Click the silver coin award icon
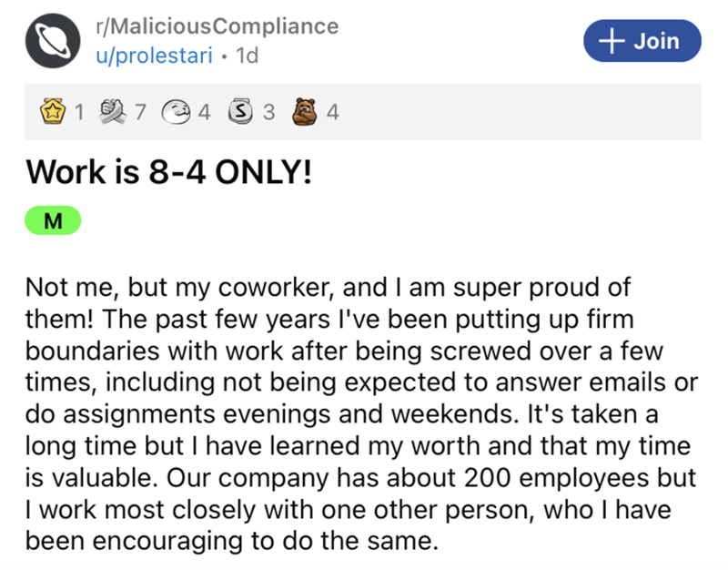The width and height of the screenshot is (728, 570). point(242,113)
